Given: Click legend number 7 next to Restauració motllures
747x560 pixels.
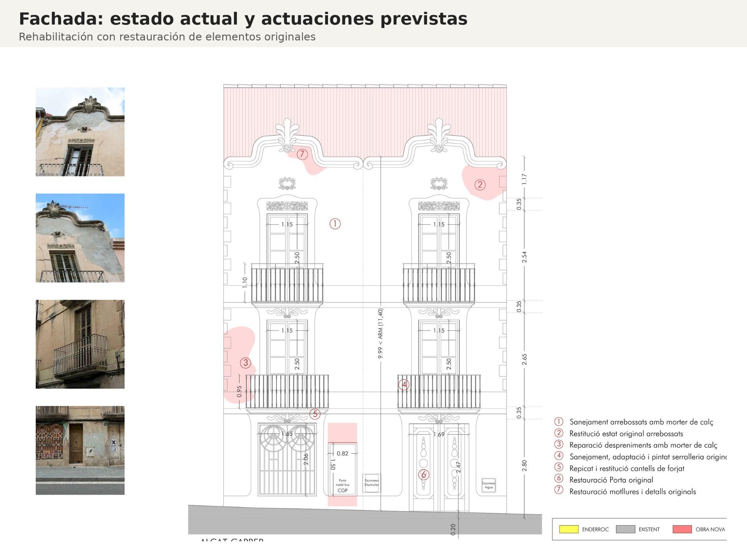Looking at the screenshot, I should click(x=559, y=490).
